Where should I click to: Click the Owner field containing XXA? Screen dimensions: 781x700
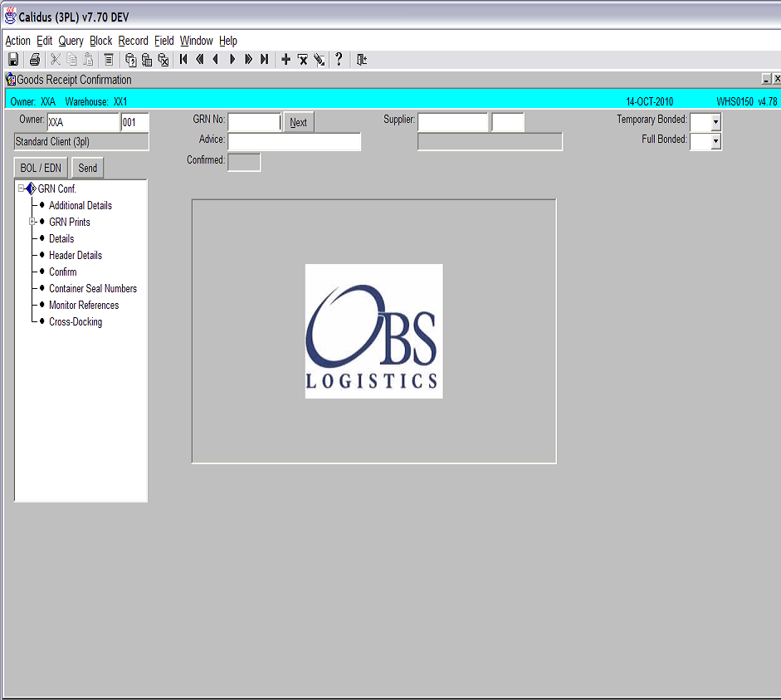(x=83, y=122)
